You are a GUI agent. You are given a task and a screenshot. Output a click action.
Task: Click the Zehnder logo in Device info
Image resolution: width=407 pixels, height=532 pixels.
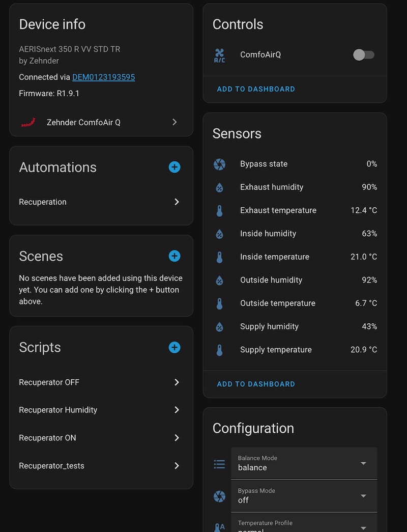pos(29,122)
